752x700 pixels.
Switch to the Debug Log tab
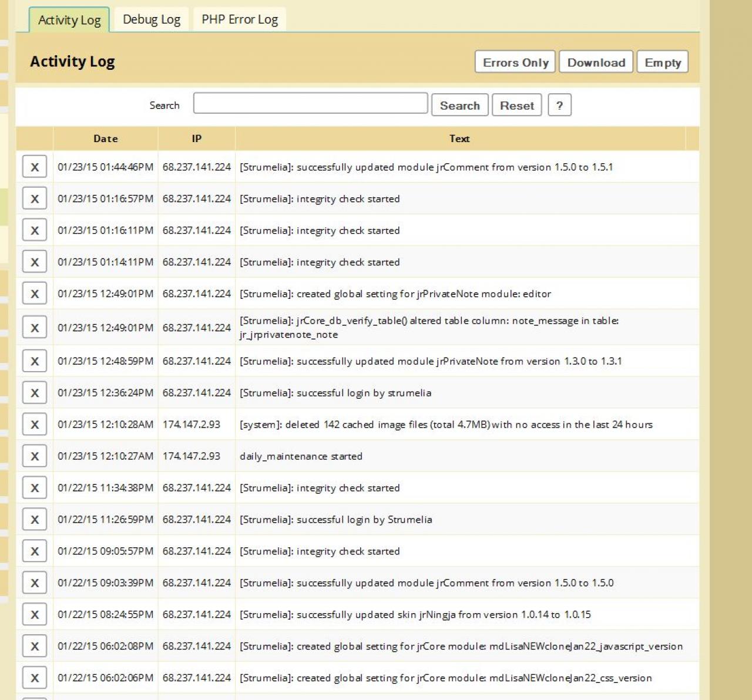point(152,19)
